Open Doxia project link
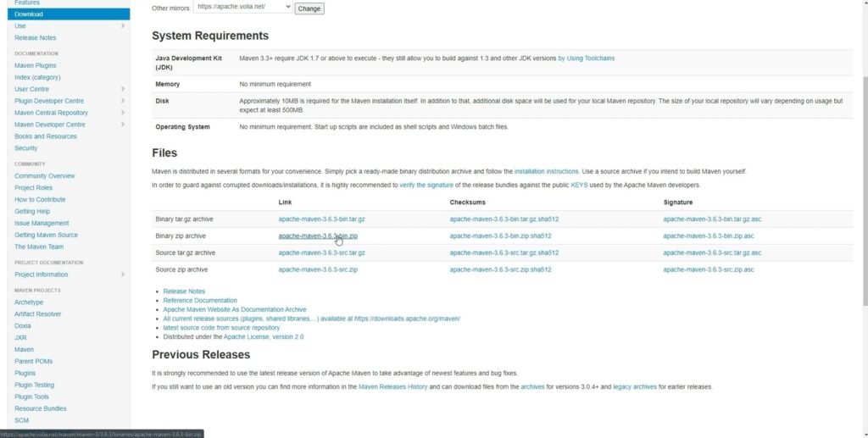The height and width of the screenshot is (438, 868). point(23,325)
